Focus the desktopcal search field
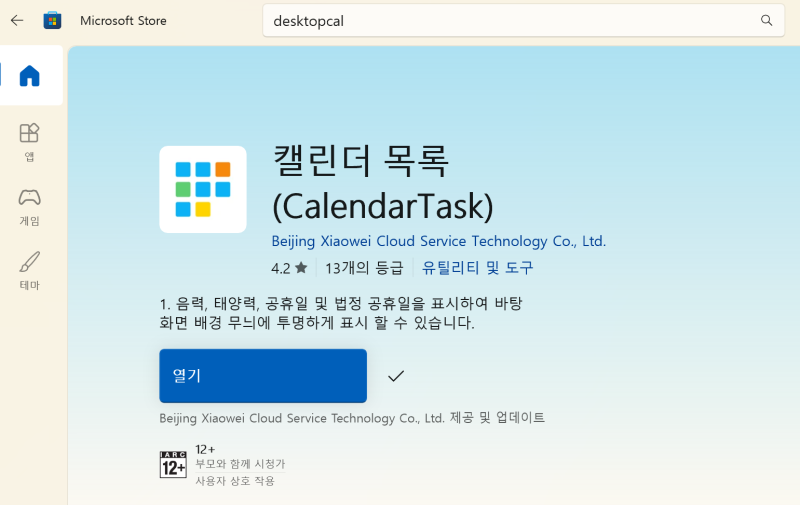Image resolution: width=800 pixels, height=505 pixels. tap(523, 20)
